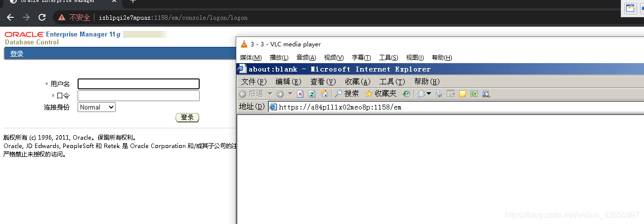Open Internet Explorer 工具(T) menu

pos(392,81)
